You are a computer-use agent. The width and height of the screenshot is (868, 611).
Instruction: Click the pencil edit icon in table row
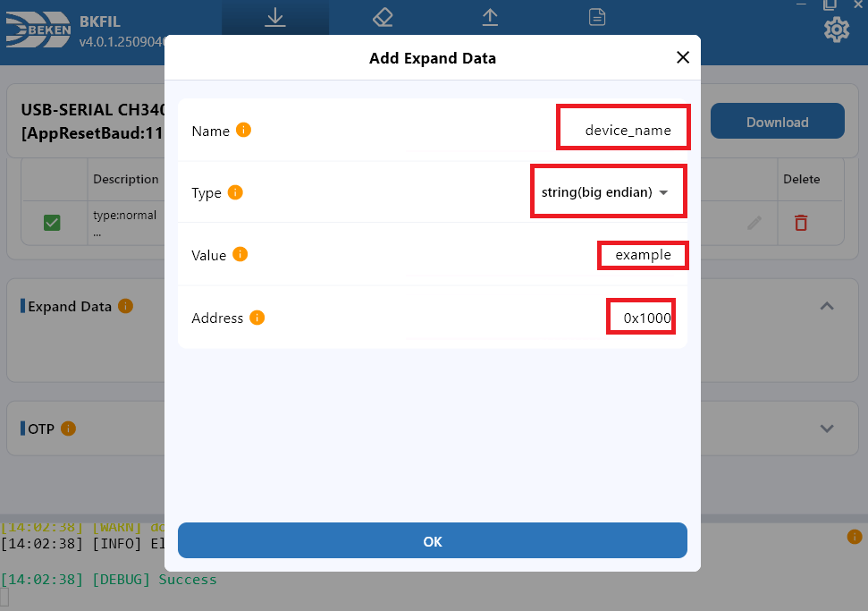(x=755, y=223)
